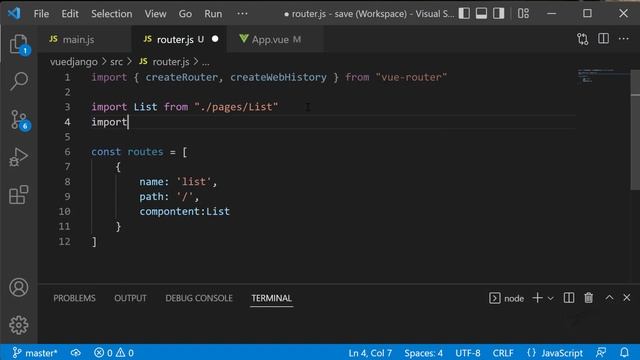This screenshot has width=640, height=360.
Task: Open the Run and Debug view
Action: click(19, 157)
